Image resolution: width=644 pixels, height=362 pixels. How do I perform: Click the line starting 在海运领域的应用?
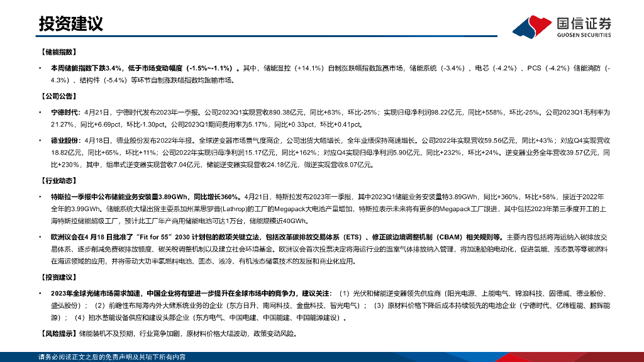point(204,261)
